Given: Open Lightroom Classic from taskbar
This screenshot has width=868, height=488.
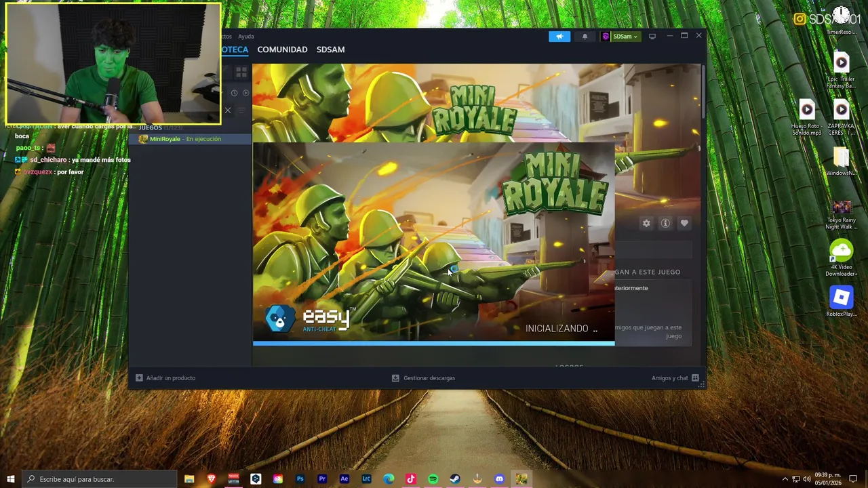Looking at the screenshot, I should (366, 479).
